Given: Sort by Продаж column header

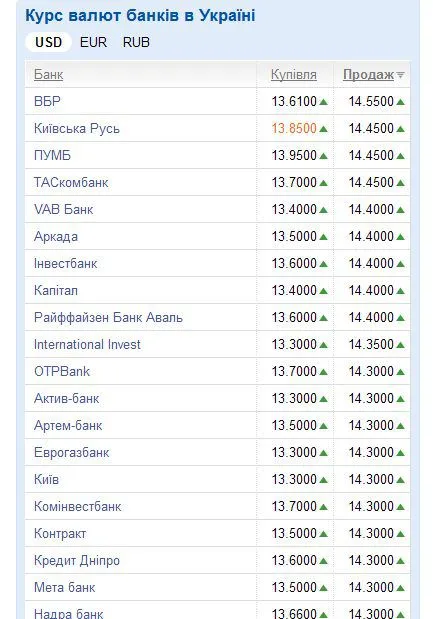Looking at the screenshot, I should coord(368,74).
